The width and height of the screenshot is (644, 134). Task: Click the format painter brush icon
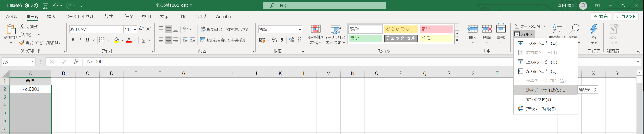click(x=22, y=43)
